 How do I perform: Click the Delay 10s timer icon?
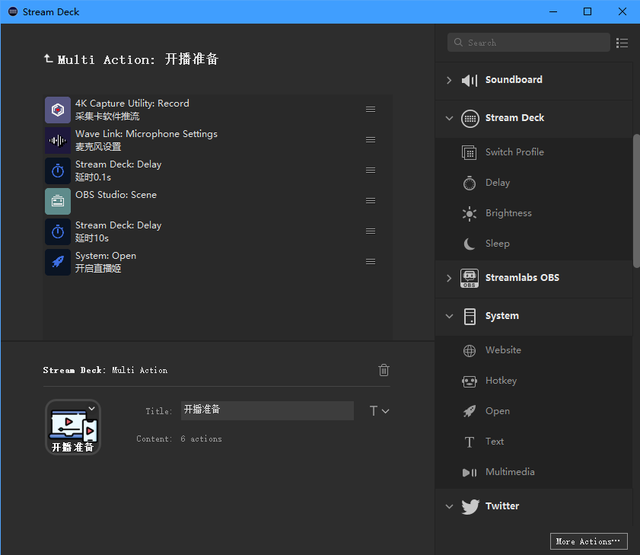[58, 232]
